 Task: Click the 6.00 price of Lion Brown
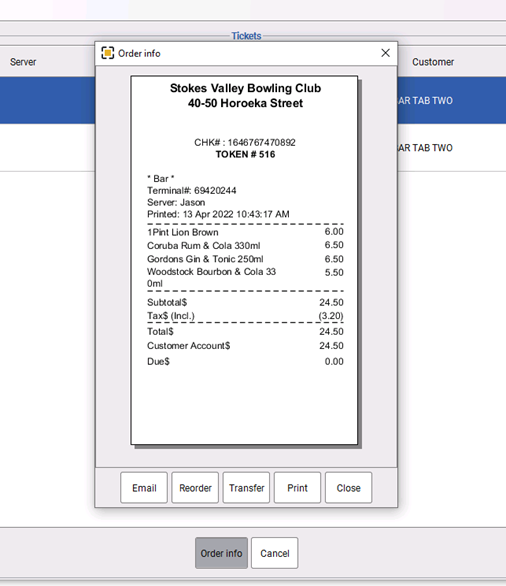[334, 232]
